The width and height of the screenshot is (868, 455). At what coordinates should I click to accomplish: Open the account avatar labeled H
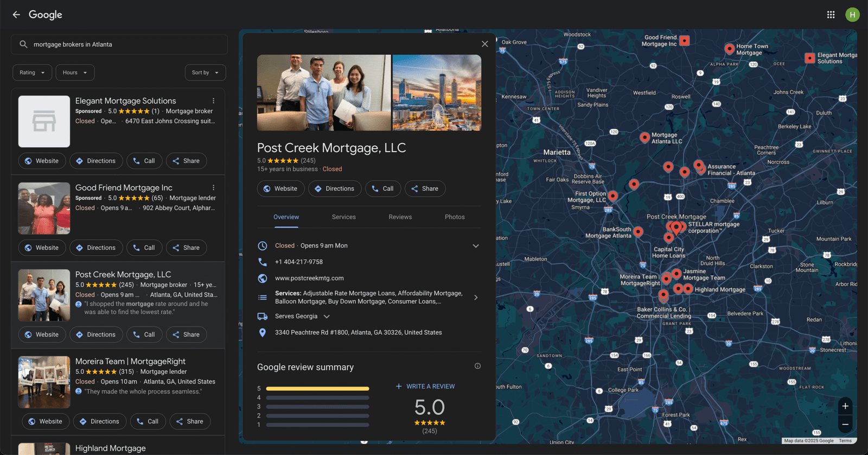click(852, 15)
